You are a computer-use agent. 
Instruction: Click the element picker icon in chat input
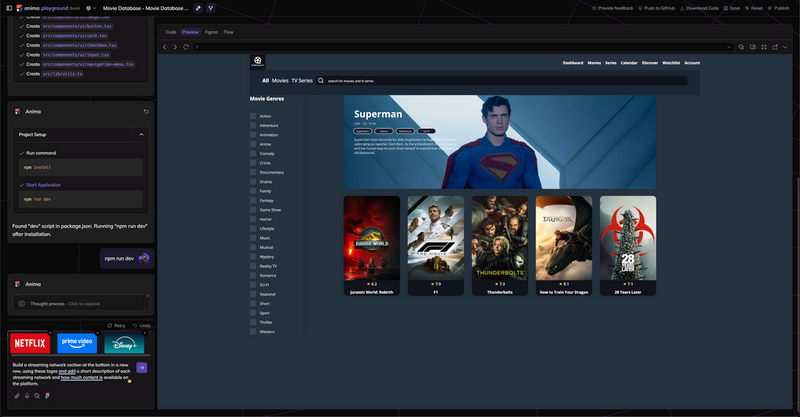[x=37, y=396]
